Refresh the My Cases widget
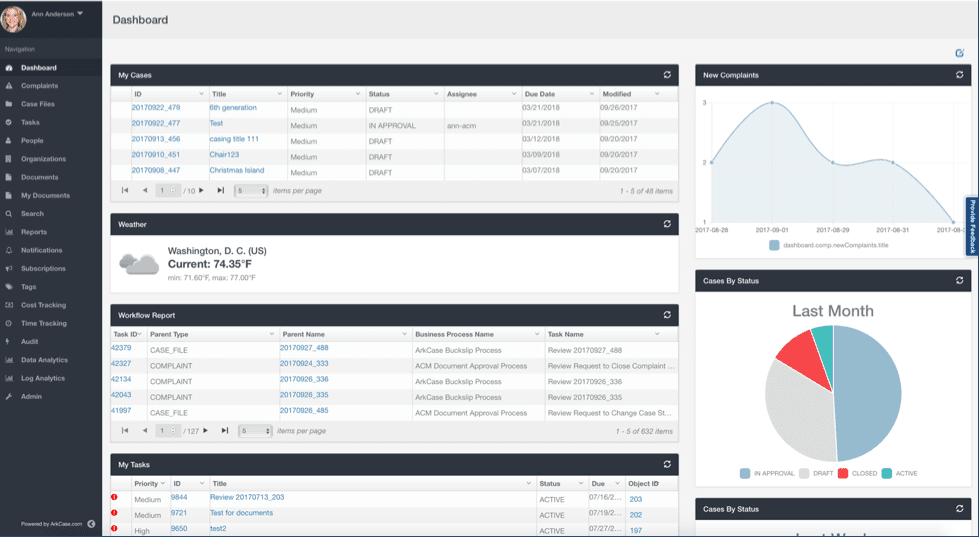 click(667, 75)
